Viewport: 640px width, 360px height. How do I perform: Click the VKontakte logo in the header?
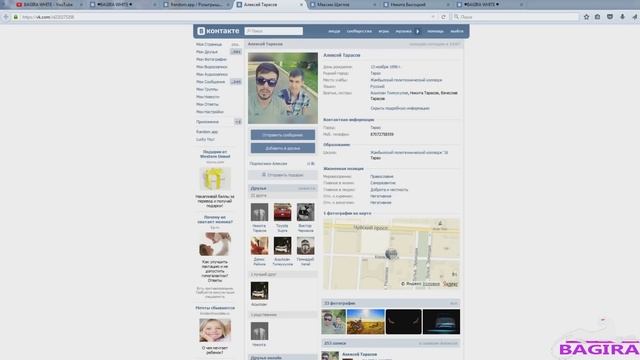218,31
